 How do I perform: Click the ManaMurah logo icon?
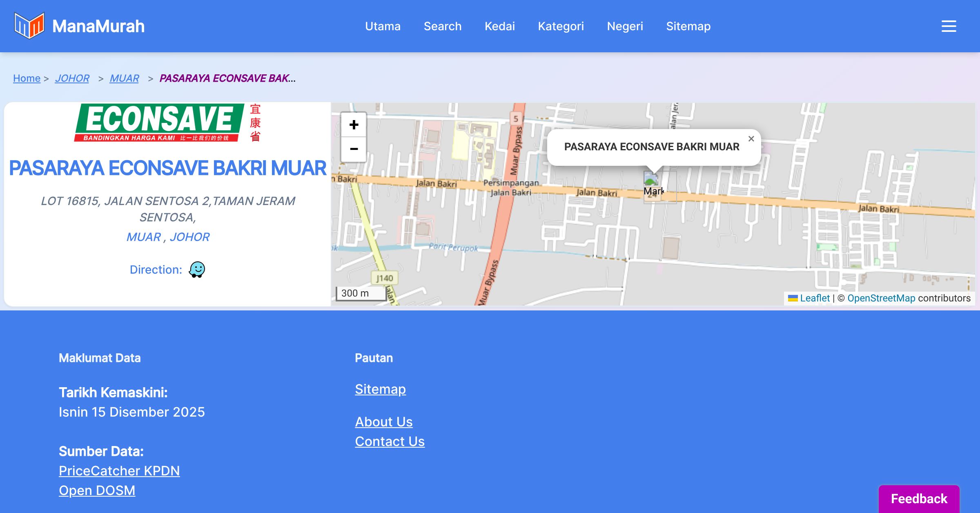29,26
